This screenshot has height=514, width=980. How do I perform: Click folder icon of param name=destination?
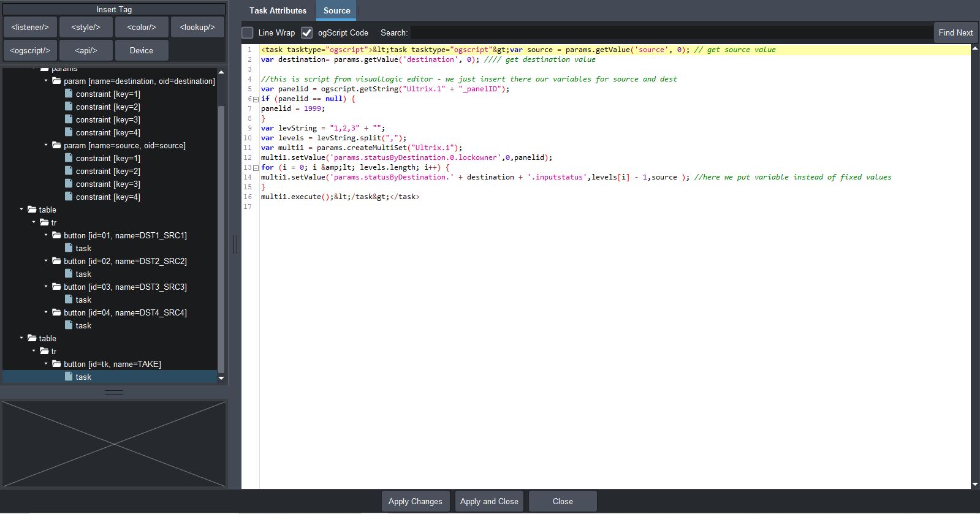(x=56, y=81)
